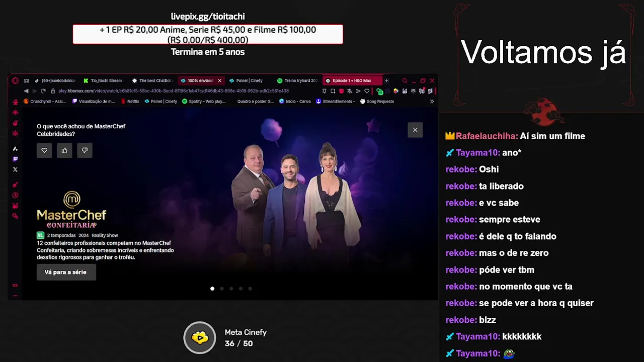Switch to 'Tio_Itachi Stream' tab

[104, 80]
